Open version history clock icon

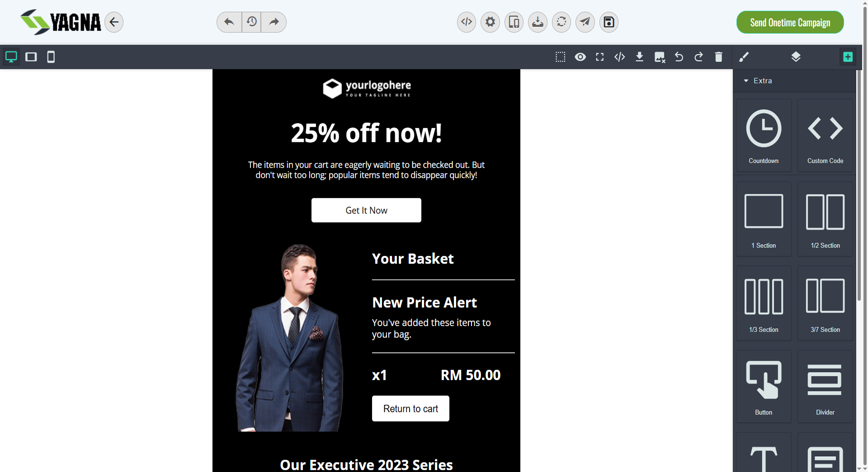251,22
